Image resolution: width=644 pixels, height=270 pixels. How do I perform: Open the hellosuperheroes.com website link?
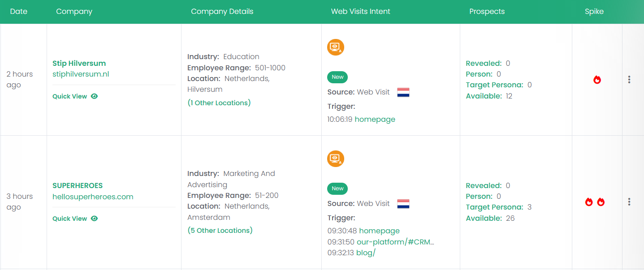(93, 197)
